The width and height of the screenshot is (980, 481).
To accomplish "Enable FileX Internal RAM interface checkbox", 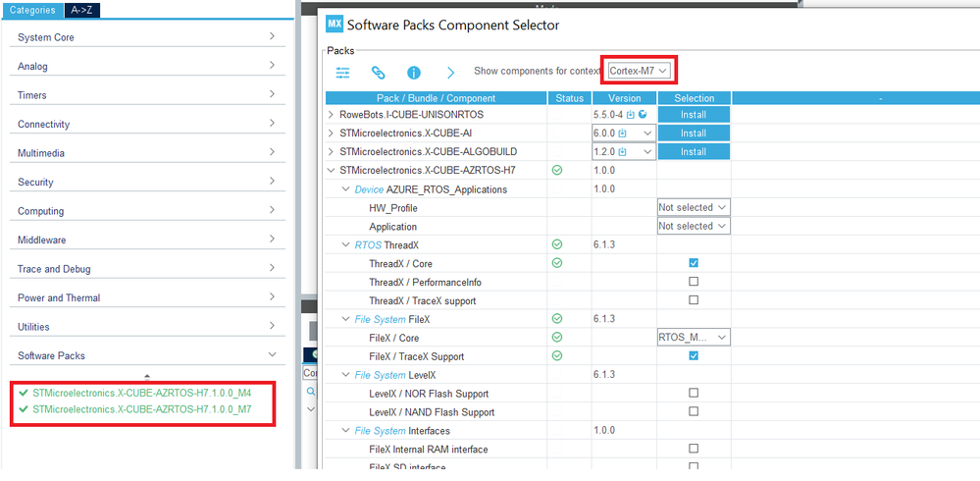I will pyautogui.click(x=694, y=449).
